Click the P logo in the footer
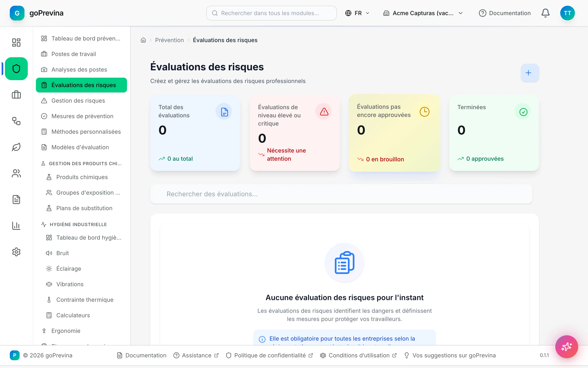Screen dimensions: 588x368 click(x=14, y=355)
